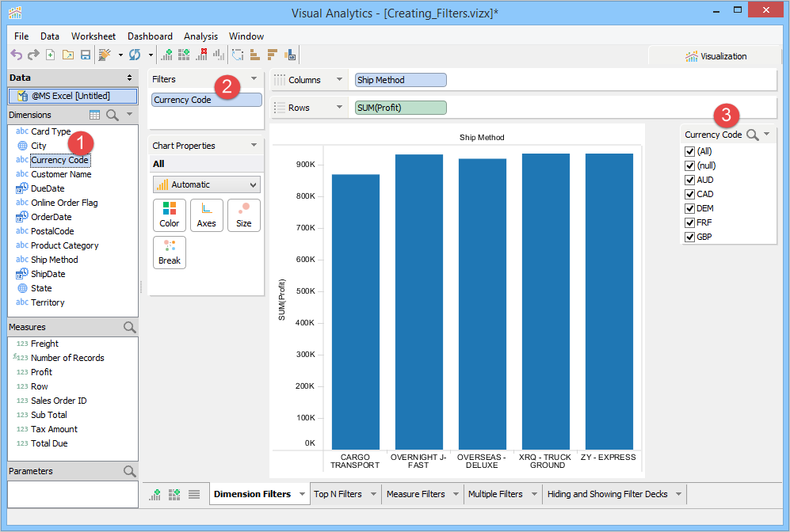Expand the Filters shelf dropdown arrow
Screen dimensions: 790x532
pyautogui.click(x=254, y=79)
